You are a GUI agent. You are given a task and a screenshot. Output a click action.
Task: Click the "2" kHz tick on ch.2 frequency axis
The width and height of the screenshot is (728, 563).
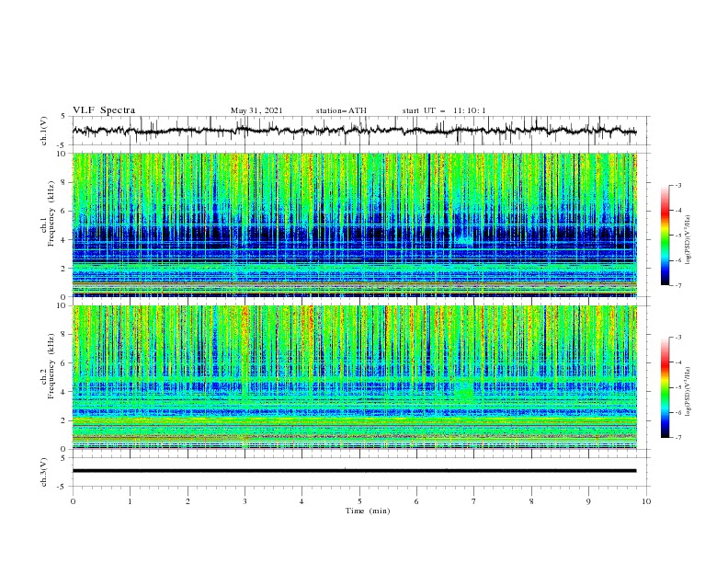(x=65, y=420)
